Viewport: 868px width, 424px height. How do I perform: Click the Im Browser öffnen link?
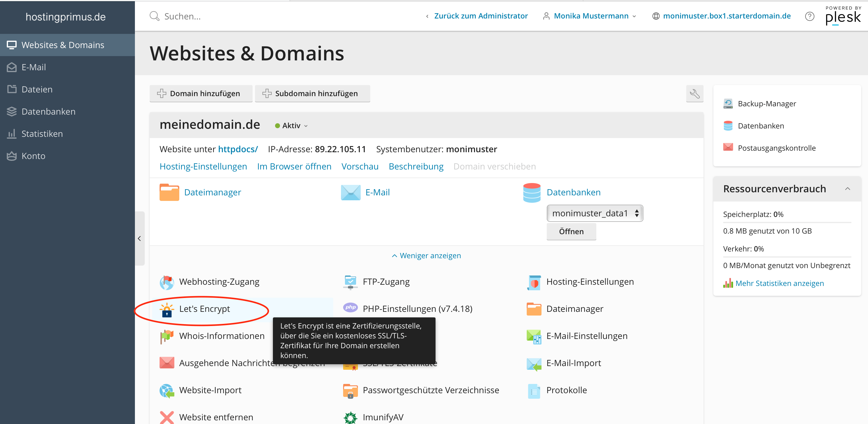click(x=294, y=166)
